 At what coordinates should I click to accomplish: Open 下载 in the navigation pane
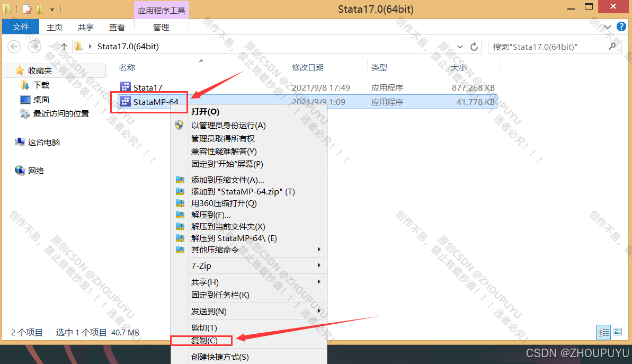pyautogui.click(x=41, y=85)
